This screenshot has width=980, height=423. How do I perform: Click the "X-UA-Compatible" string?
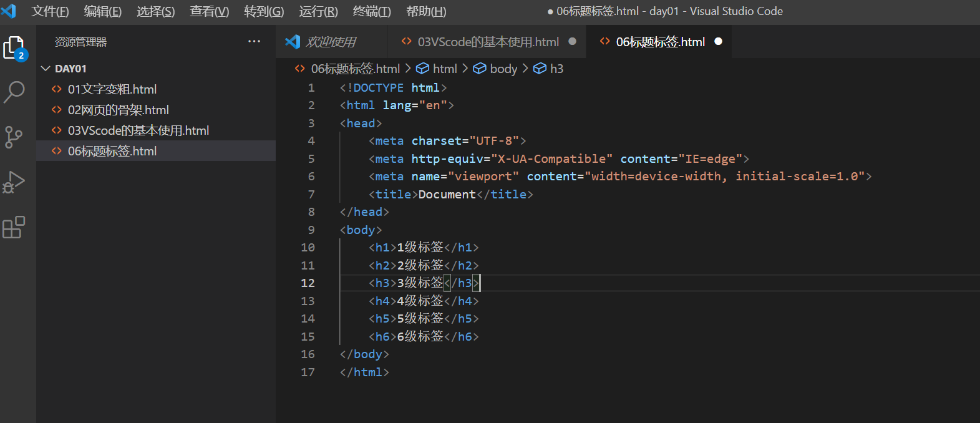pos(552,159)
